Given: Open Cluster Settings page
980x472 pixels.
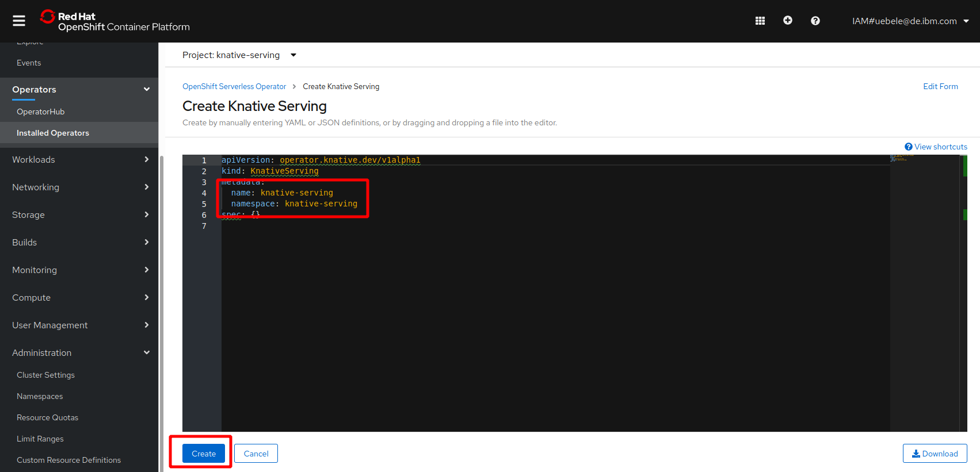Looking at the screenshot, I should 45,375.
